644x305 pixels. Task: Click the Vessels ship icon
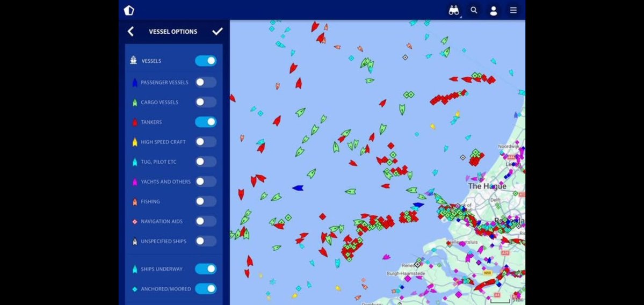134,61
